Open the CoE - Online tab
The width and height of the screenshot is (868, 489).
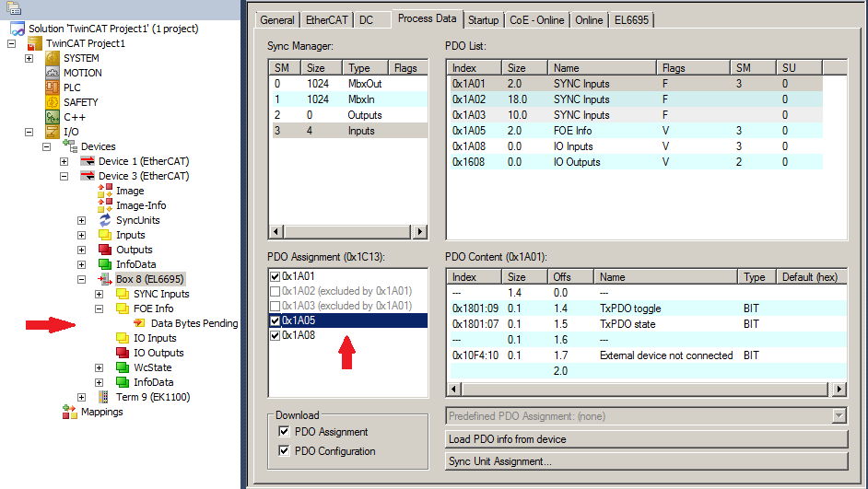(536, 20)
